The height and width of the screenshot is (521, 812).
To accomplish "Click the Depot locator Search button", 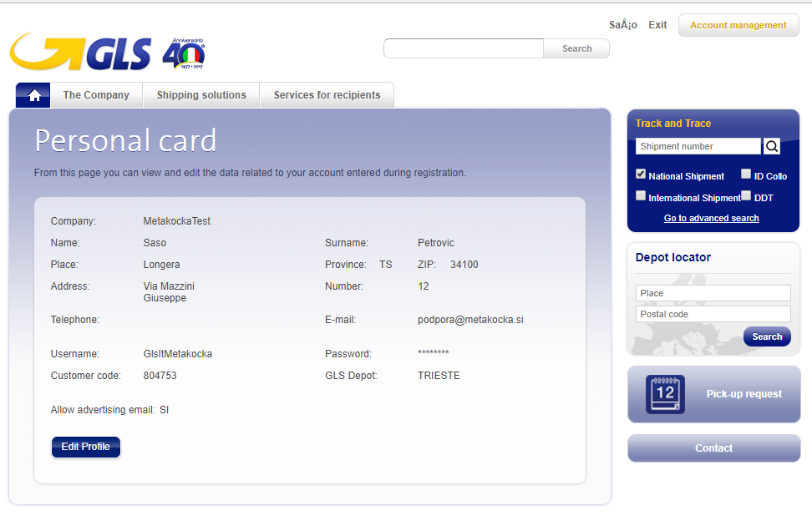I will (767, 336).
